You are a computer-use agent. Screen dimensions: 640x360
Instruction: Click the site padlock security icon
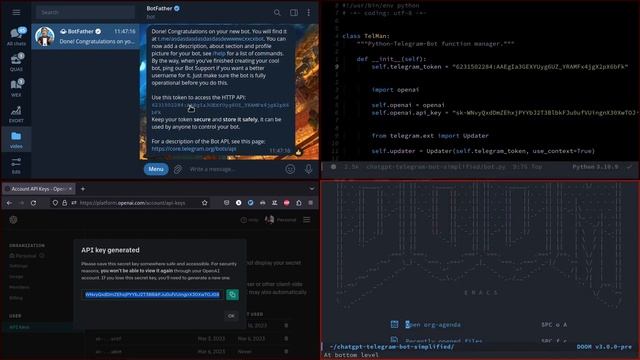pos(64,203)
